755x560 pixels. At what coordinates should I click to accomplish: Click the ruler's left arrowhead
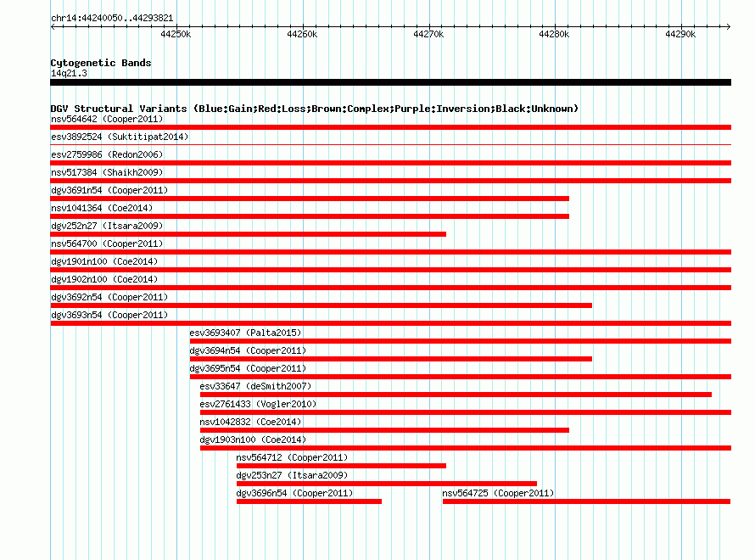[x=53, y=26]
